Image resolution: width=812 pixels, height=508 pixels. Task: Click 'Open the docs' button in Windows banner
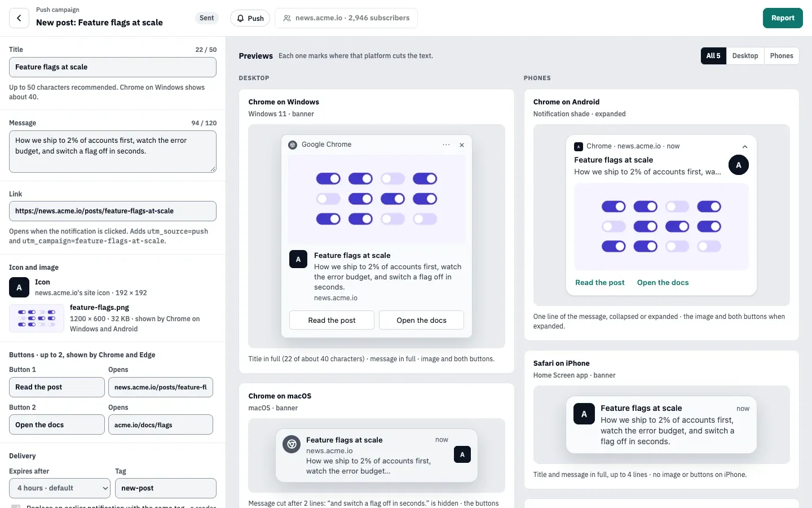(421, 320)
